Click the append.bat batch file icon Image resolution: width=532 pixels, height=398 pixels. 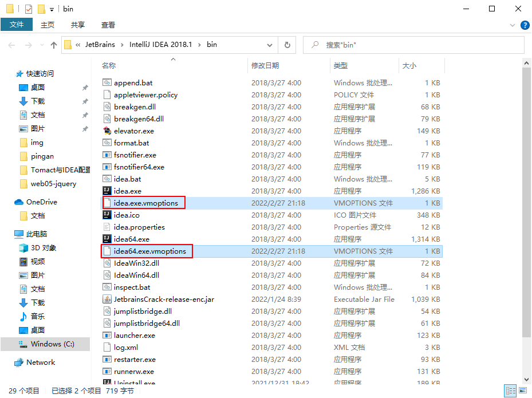[x=107, y=83]
